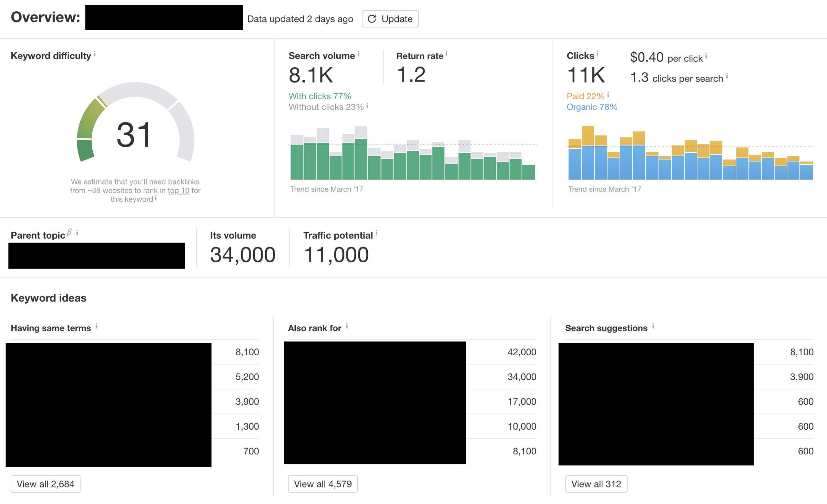Click the Also rank for info icon

pos(347,326)
